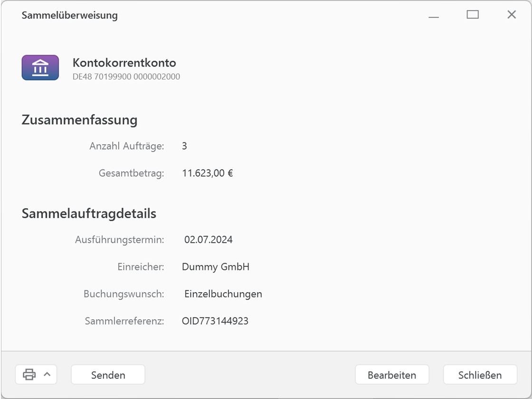This screenshot has height=399, width=532.
Task: Select the IBAN DE48 70199900 0000002000
Action: pos(126,76)
